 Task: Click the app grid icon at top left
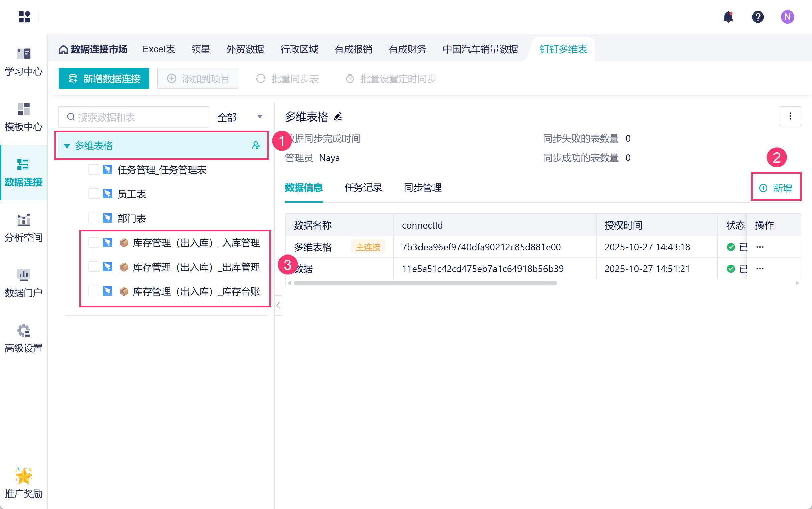[x=24, y=17]
